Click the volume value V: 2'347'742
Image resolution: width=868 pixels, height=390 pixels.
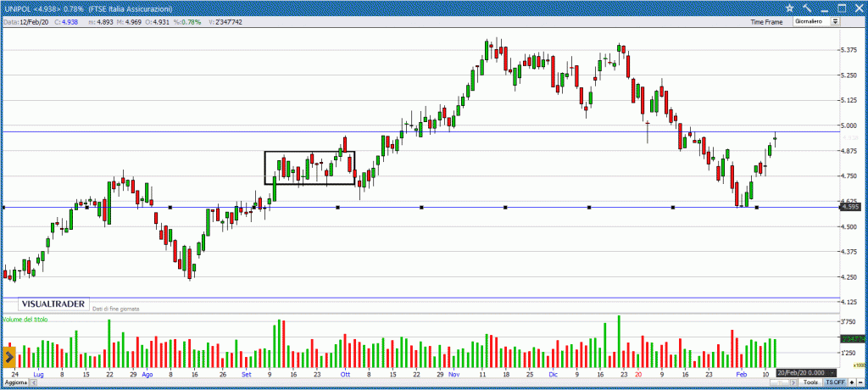tap(225, 22)
